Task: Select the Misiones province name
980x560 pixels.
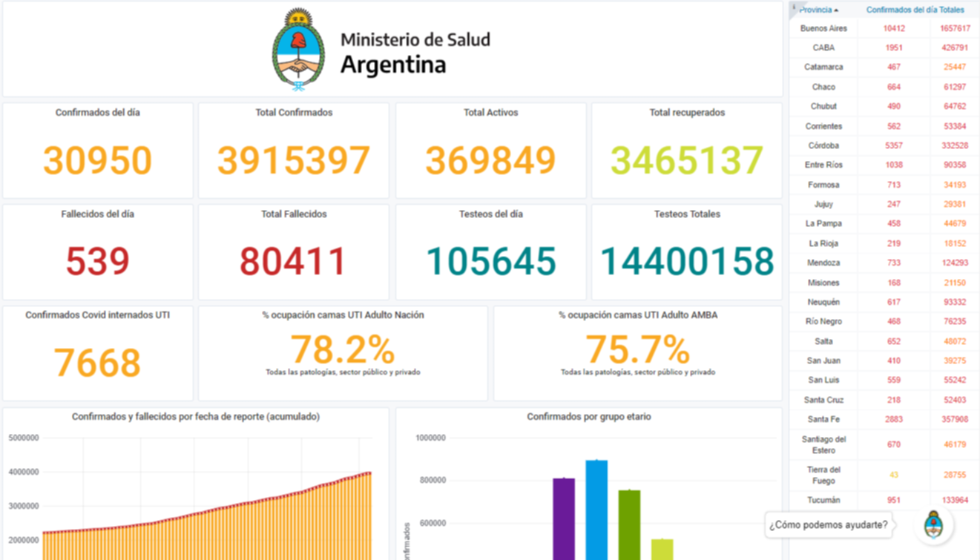Action: click(x=823, y=283)
